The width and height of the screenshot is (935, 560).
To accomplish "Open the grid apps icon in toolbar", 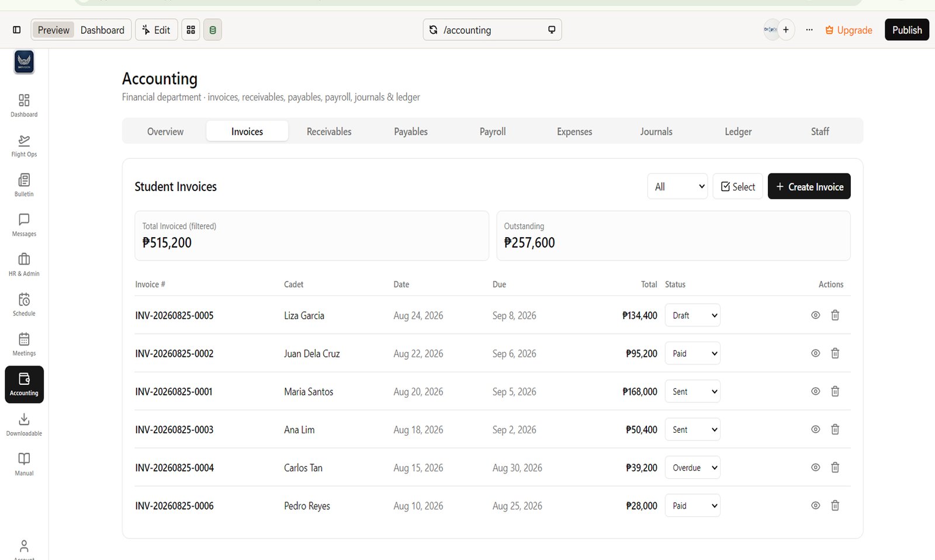I will [x=191, y=30].
